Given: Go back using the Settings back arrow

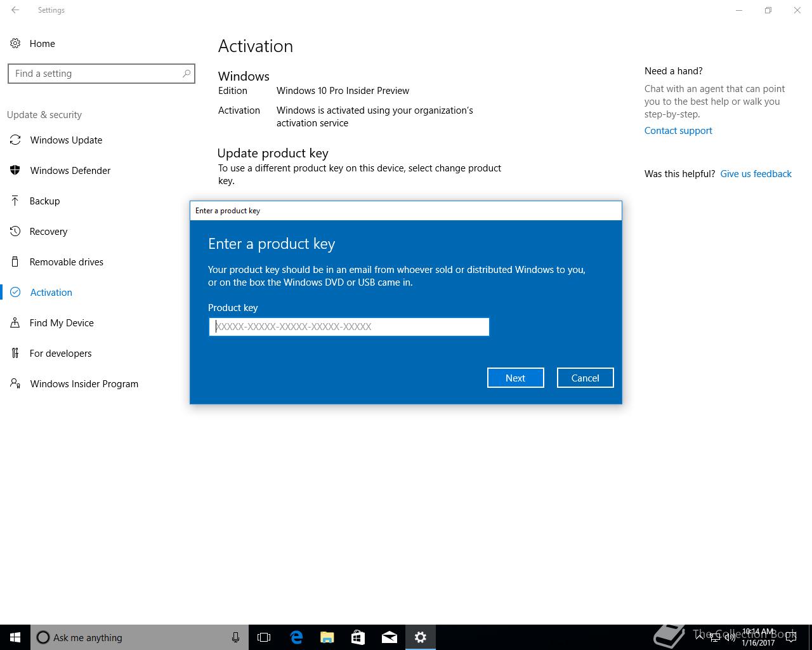Looking at the screenshot, I should pyautogui.click(x=15, y=10).
